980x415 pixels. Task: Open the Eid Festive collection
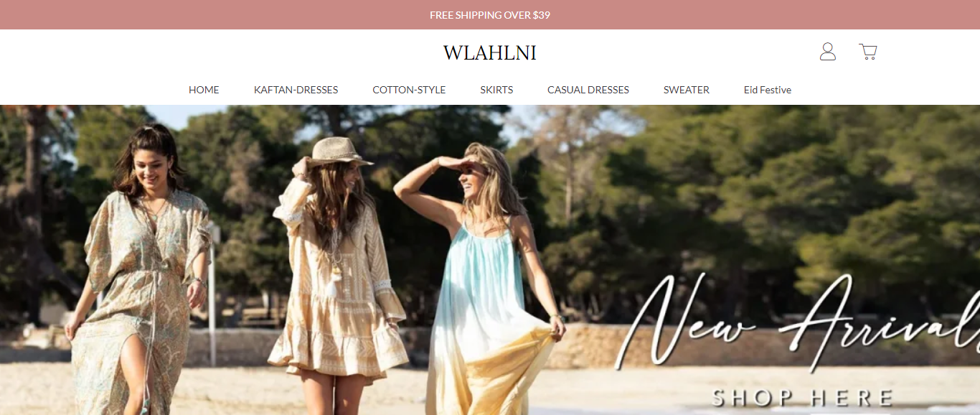[768, 90]
